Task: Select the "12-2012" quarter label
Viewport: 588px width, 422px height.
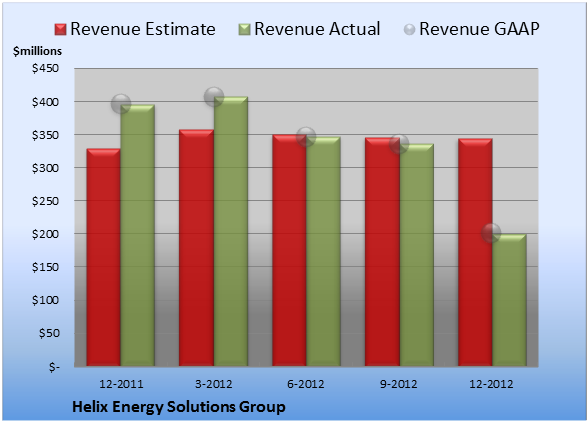Action: (491, 384)
